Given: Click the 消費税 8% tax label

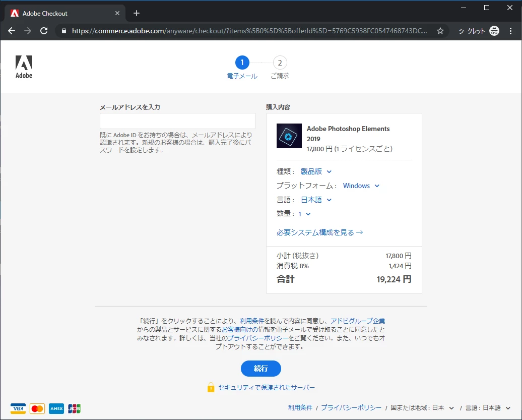Looking at the screenshot, I should click(x=293, y=266).
